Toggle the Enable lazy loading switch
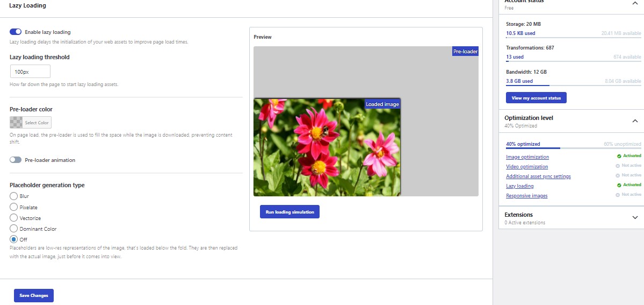Image resolution: width=644 pixels, height=305 pixels. tap(16, 32)
